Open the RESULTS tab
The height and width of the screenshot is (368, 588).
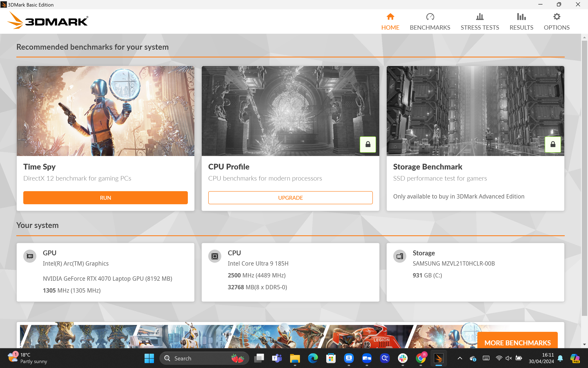click(x=521, y=22)
